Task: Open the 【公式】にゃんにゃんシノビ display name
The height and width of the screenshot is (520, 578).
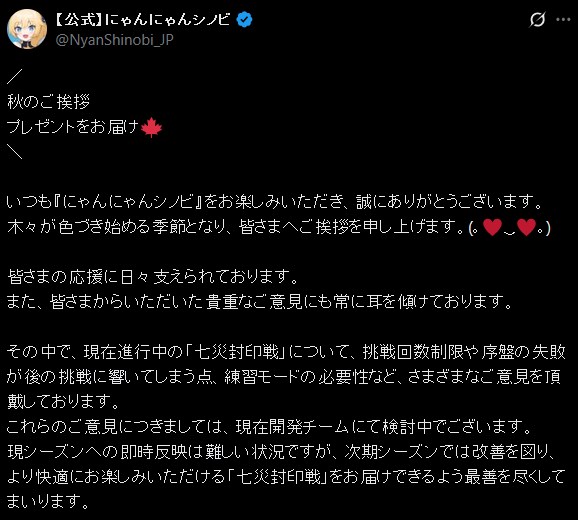Action: tap(142, 20)
